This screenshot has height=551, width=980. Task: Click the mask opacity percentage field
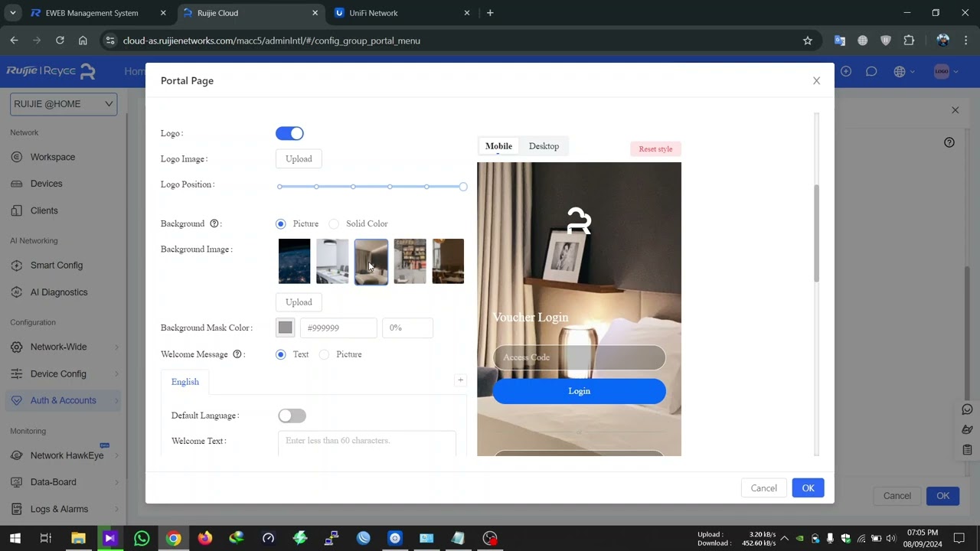click(407, 328)
